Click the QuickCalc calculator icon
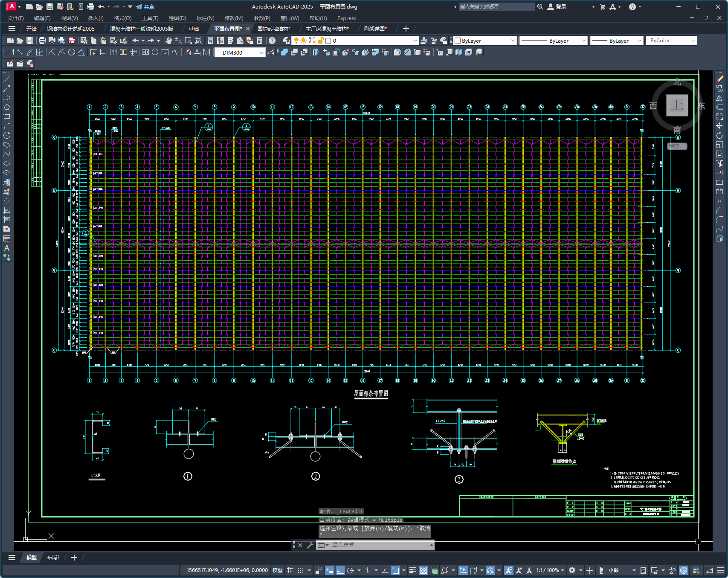728x578 pixels. point(260,41)
